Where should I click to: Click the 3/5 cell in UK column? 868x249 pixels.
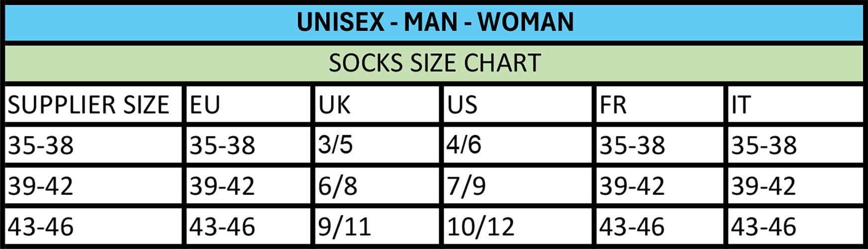(336, 145)
